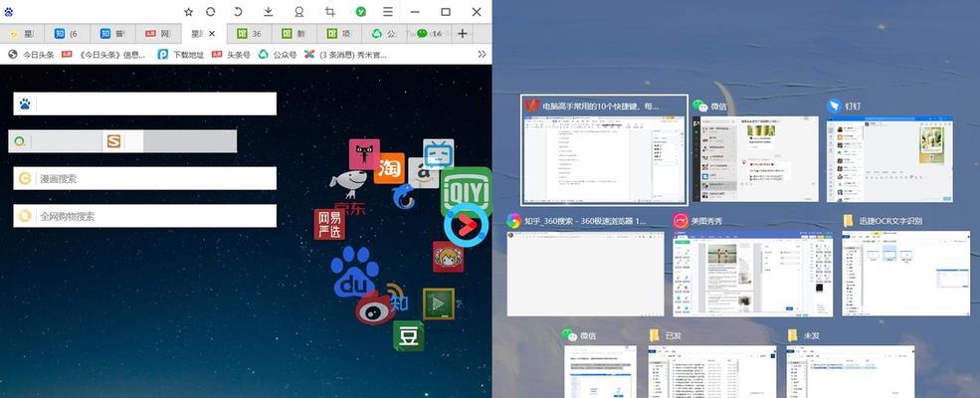Open the Tmall cat icon

(x=364, y=154)
